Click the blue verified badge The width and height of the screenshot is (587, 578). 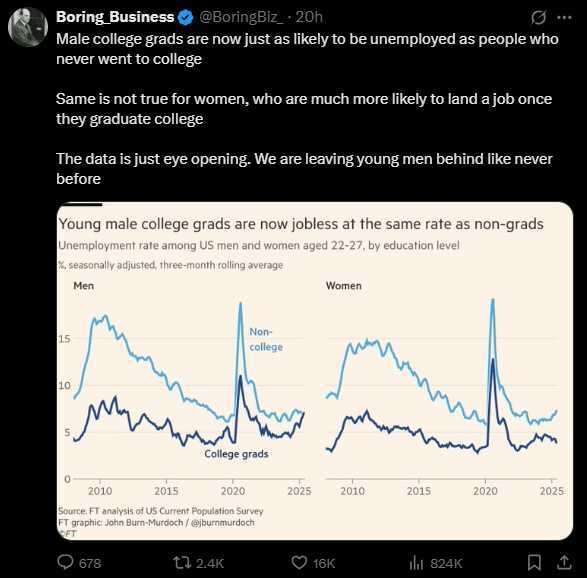185,17
